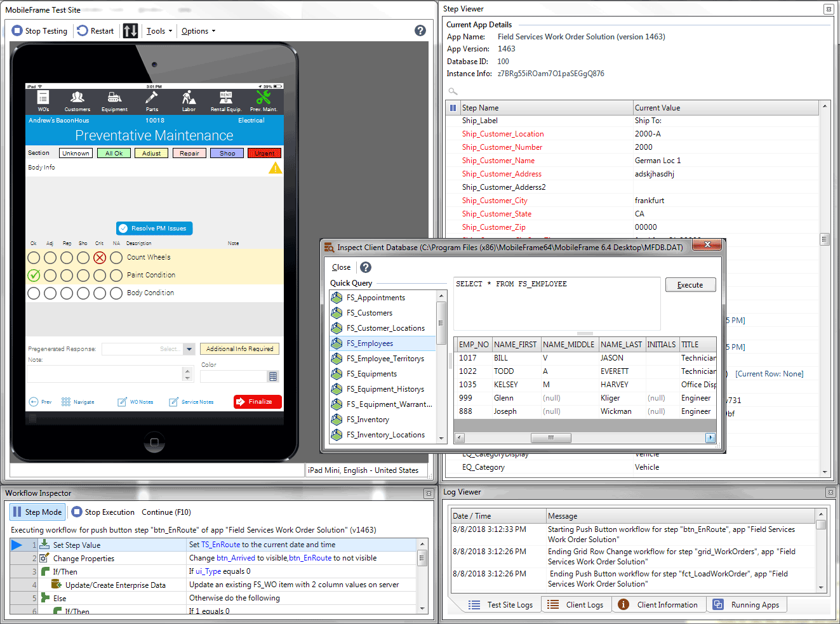Select the NA radio for Count Wheels
The width and height of the screenshot is (840, 624).
[x=116, y=258]
